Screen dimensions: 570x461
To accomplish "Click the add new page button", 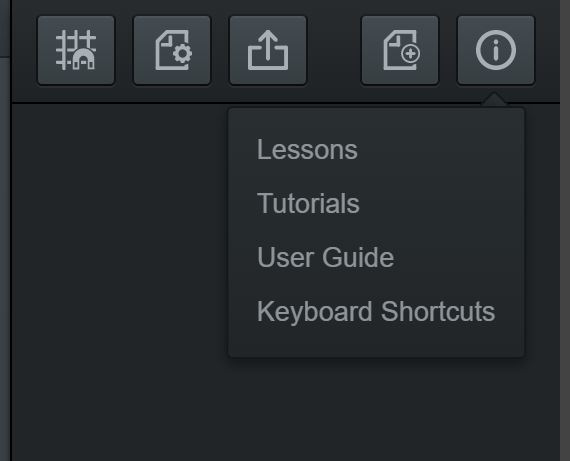I will coord(400,50).
